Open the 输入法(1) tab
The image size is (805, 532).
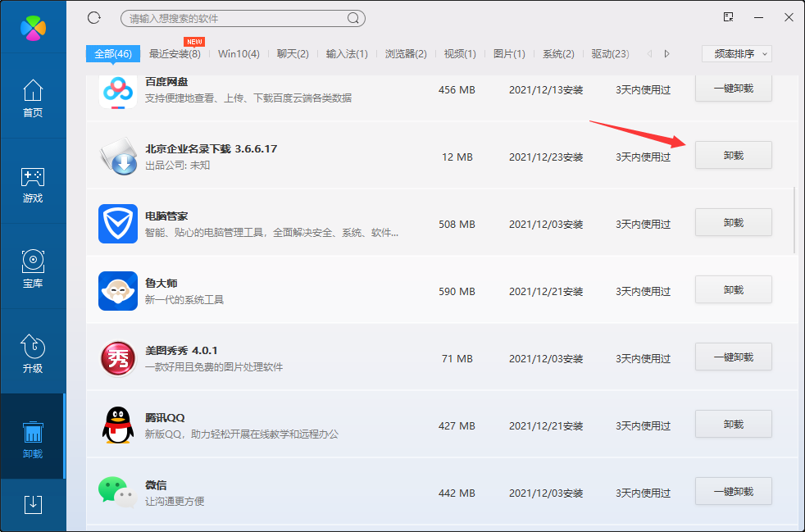(x=347, y=54)
